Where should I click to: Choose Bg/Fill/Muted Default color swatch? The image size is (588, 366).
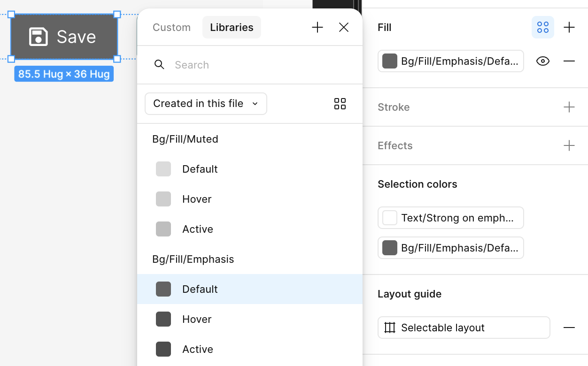163,169
